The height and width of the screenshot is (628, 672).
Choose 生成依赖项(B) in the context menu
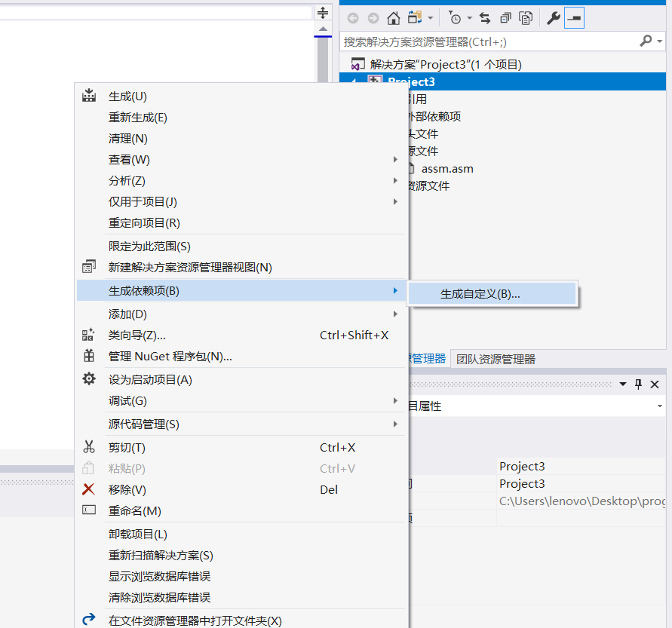pos(241,290)
